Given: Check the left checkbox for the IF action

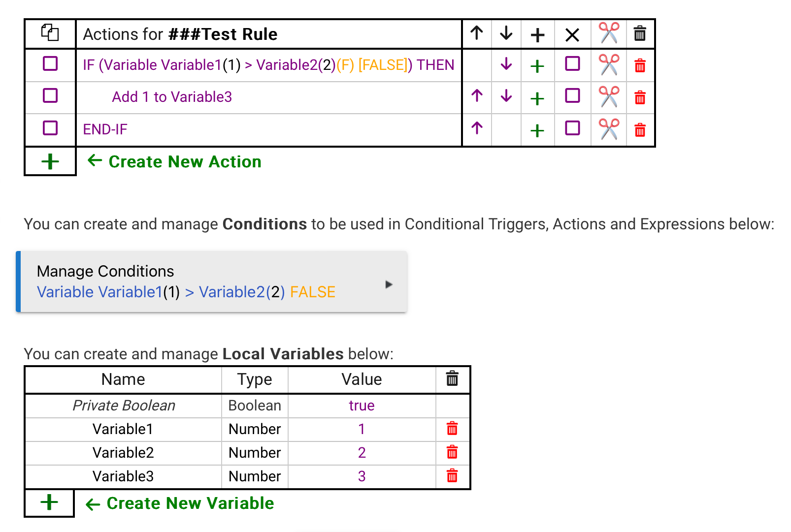Looking at the screenshot, I should pos(50,64).
